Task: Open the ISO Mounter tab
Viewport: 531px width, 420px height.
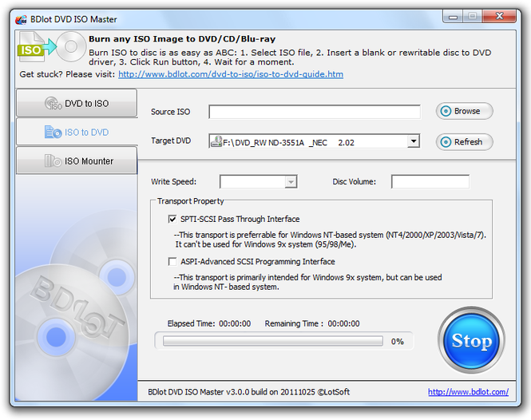Action: (77, 160)
